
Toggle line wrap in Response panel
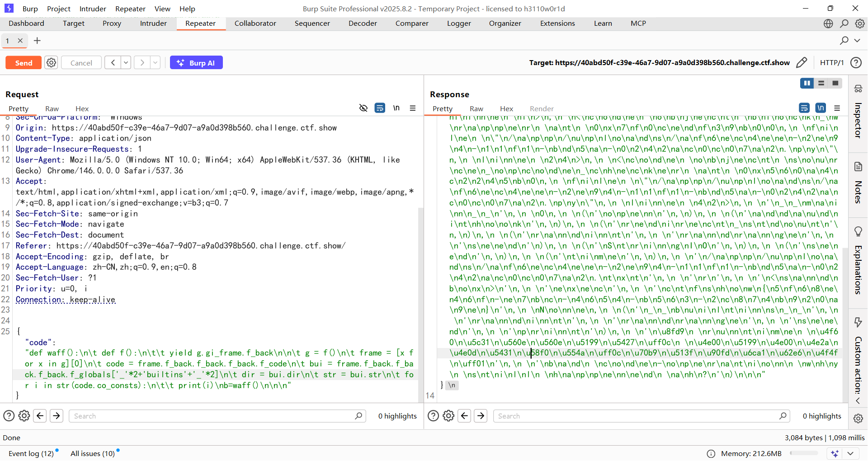point(804,108)
